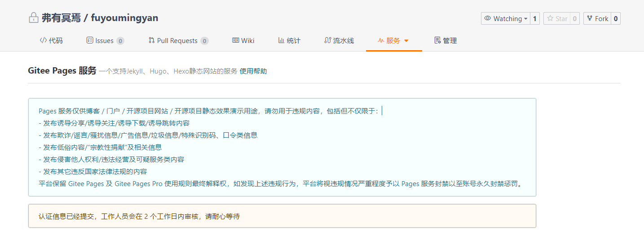This screenshot has width=644, height=252.
Task: Open the Watching dropdown
Action: click(505, 18)
